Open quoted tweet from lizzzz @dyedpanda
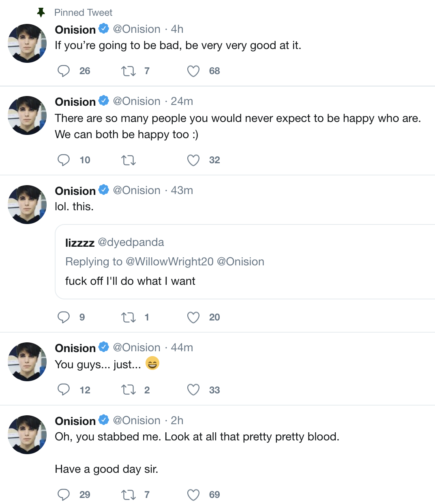This screenshot has height=504, width=435. pos(243,281)
